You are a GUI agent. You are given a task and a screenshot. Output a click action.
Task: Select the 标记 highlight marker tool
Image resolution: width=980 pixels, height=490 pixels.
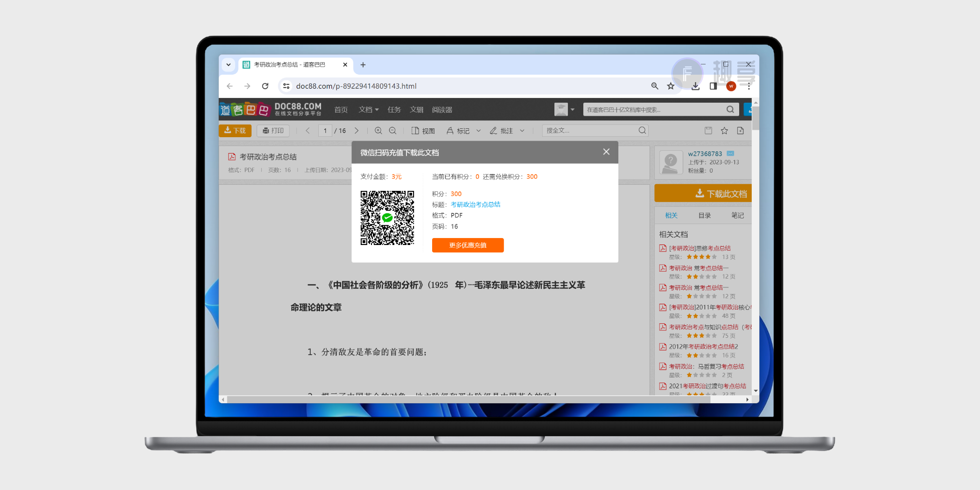click(x=458, y=131)
